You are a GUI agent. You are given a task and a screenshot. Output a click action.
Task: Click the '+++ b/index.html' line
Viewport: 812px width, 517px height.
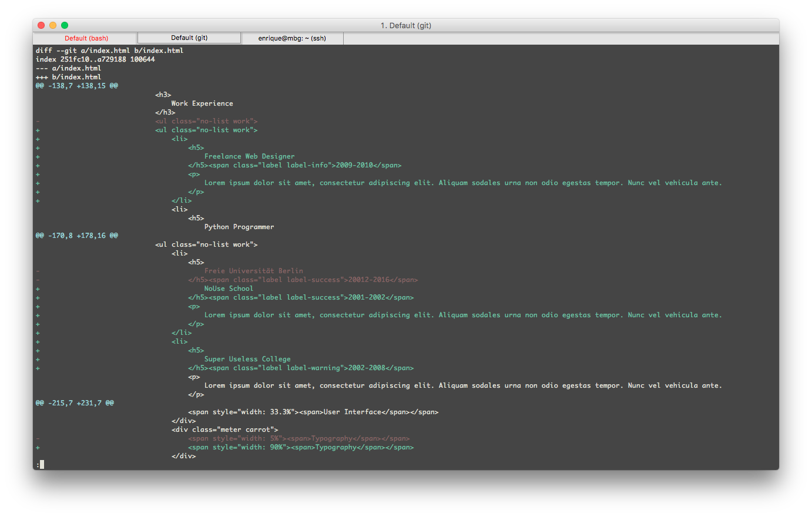pos(68,77)
